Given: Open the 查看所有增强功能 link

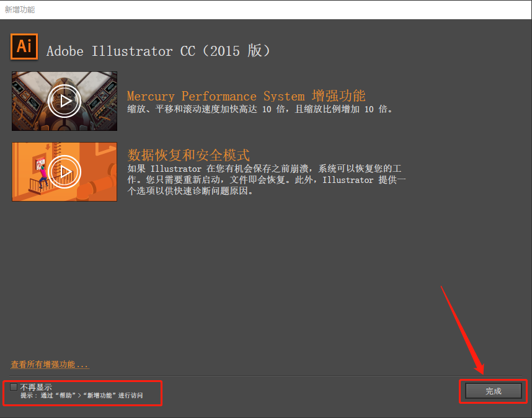Looking at the screenshot, I should tap(50, 365).
